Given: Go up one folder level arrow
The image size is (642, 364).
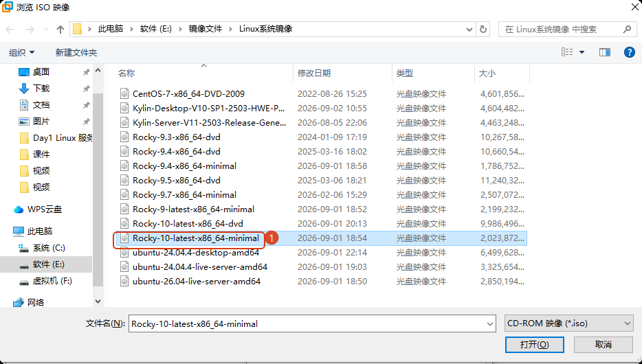Looking at the screenshot, I should coord(60,30).
